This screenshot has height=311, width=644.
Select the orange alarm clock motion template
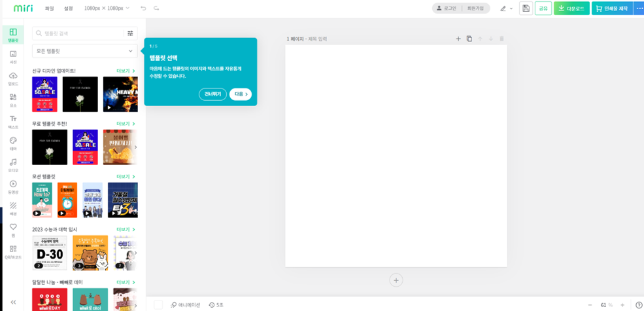(67, 200)
